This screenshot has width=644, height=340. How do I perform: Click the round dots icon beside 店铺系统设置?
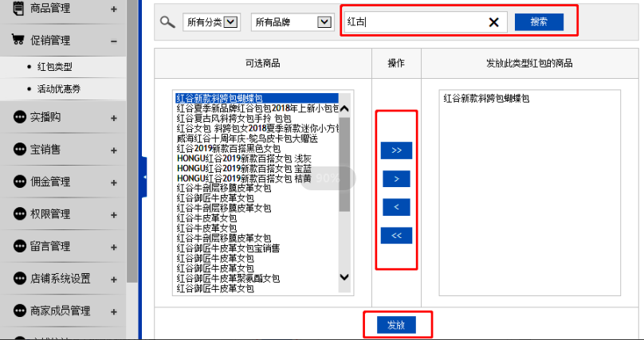click(x=20, y=279)
